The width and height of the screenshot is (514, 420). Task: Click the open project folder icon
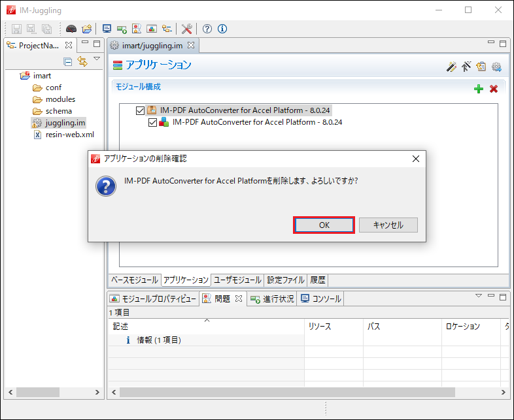coord(87,29)
